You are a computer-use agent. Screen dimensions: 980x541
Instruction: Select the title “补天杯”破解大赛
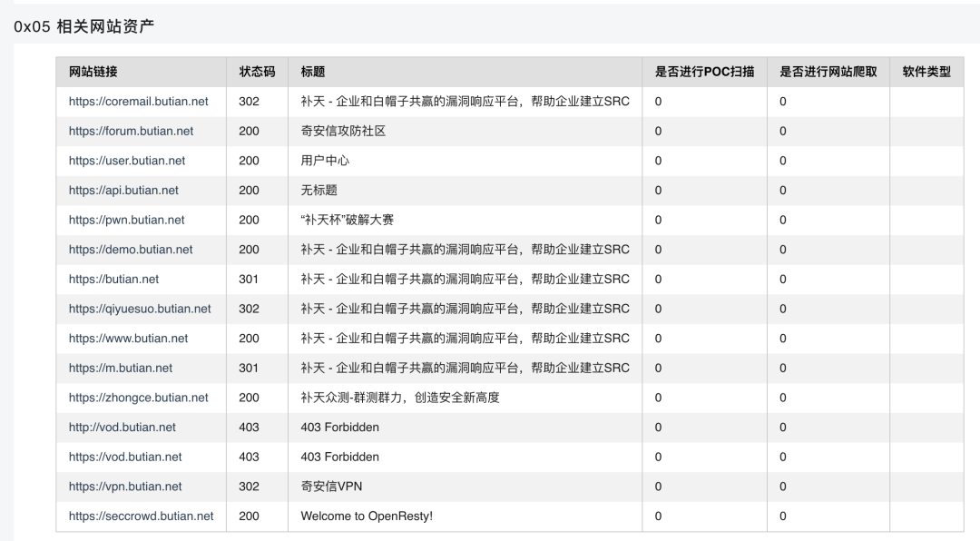(x=347, y=220)
